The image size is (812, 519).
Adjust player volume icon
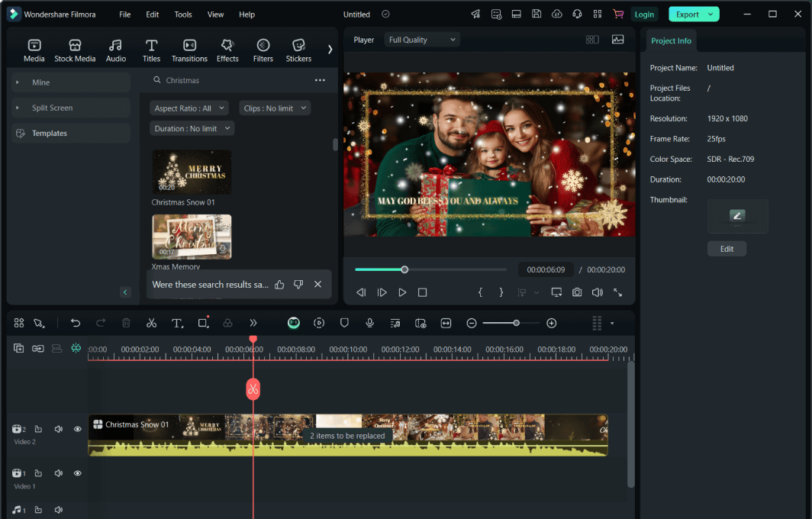coord(597,292)
